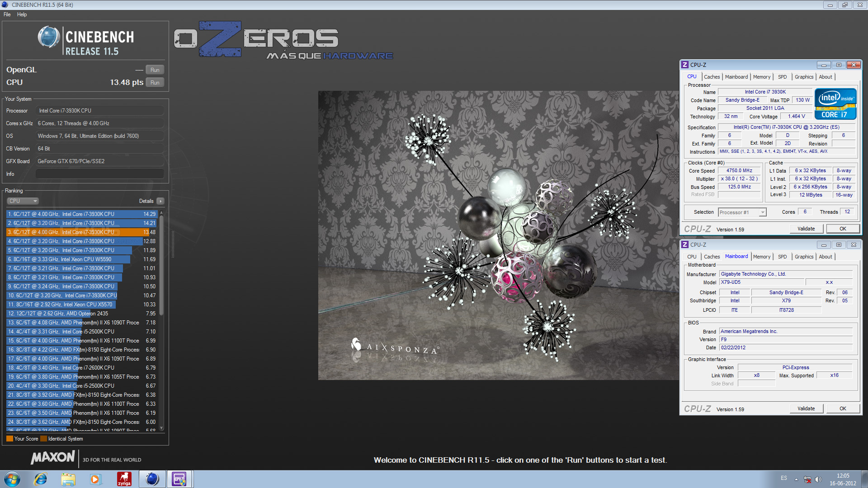Screen dimensions: 868x488
Task: Select Intel Xeon CPU W5590 ranking row
Action: point(82,259)
